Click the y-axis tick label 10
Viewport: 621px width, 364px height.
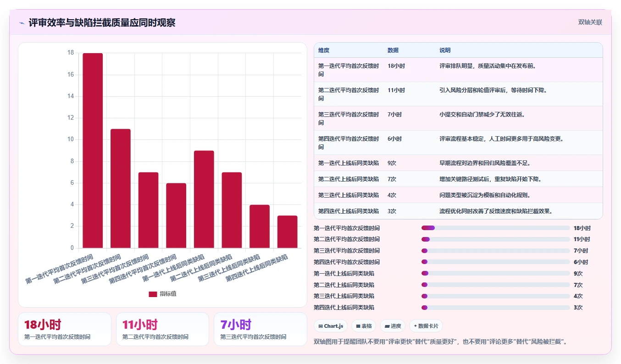[x=71, y=139]
